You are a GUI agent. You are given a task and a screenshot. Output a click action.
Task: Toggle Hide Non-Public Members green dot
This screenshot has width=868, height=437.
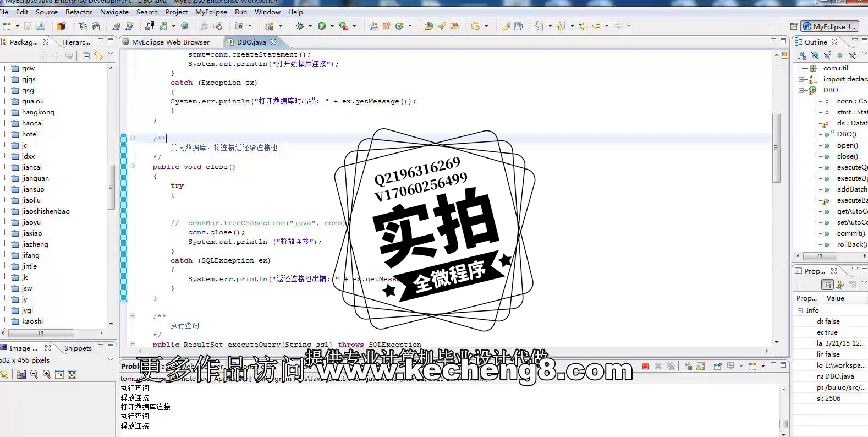(840, 56)
